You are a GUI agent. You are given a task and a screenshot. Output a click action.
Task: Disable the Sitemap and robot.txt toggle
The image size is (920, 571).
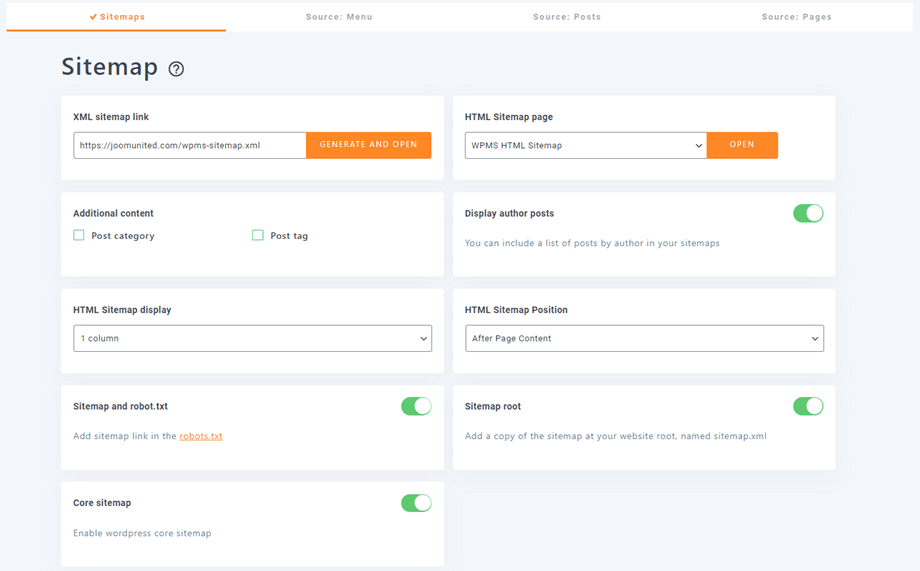pyautogui.click(x=416, y=406)
